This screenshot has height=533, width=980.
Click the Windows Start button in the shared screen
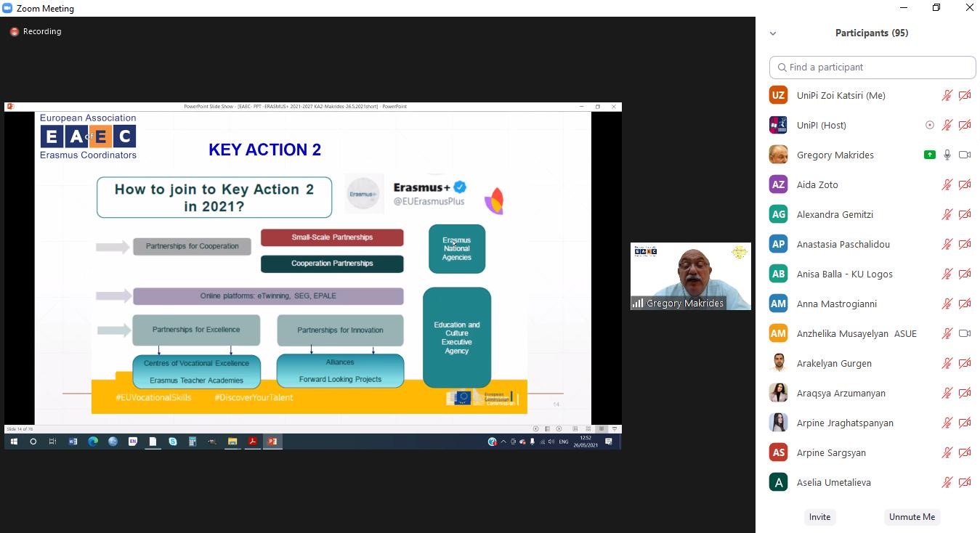coord(13,442)
